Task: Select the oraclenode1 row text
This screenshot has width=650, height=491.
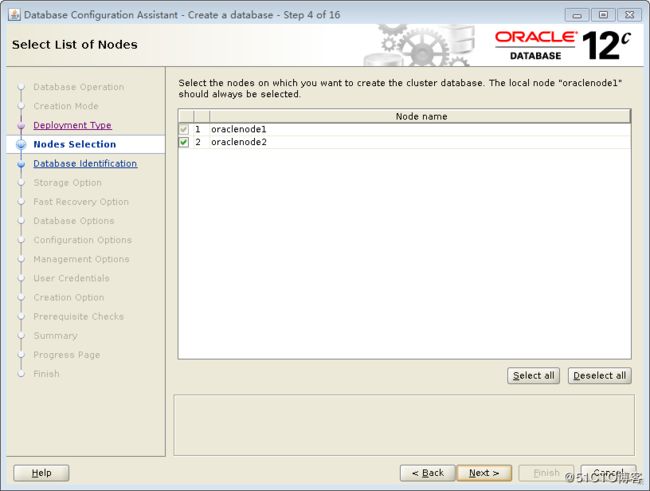Action: click(x=239, y=129)
